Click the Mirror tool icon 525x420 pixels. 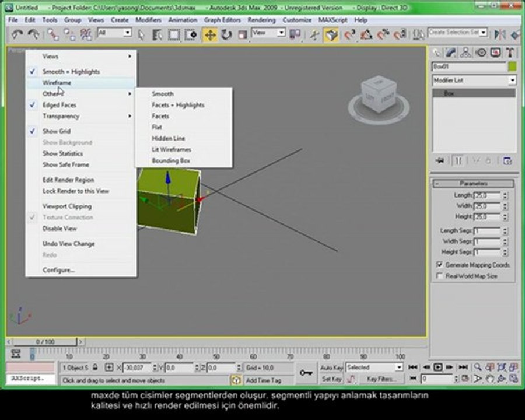coord(500,34)
